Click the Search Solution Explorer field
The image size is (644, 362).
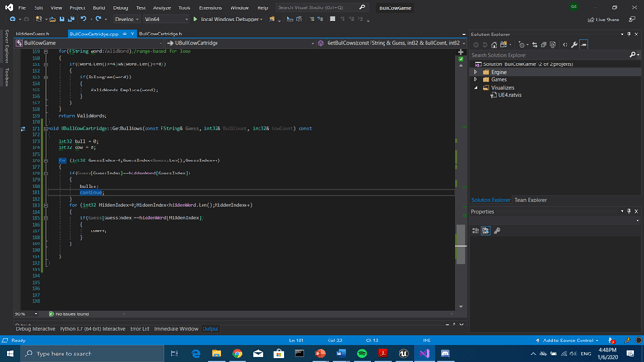click(550, 55)
